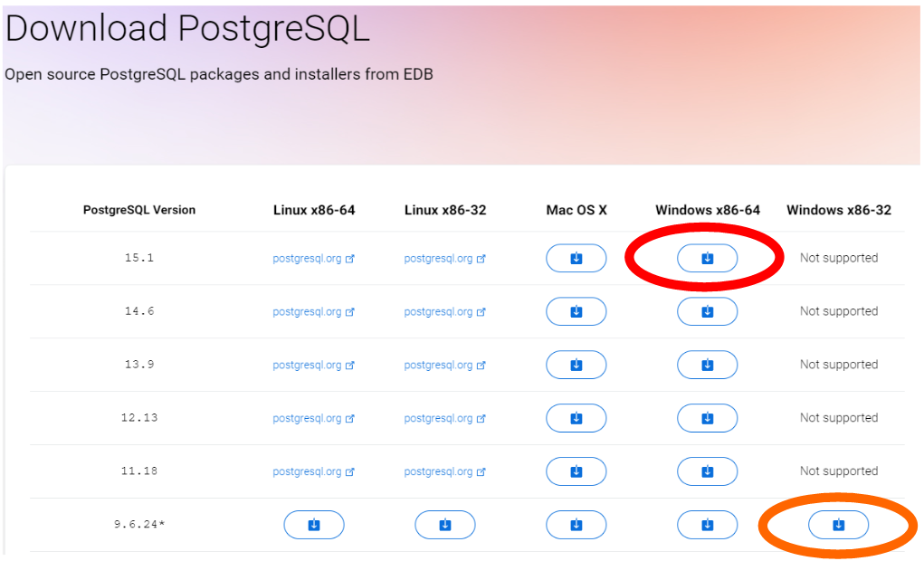The height and width of the screenshot is (561, 924).
Task: Download PostgreSQL 9.6.24 for Windows x86-64
Action: 707,525
